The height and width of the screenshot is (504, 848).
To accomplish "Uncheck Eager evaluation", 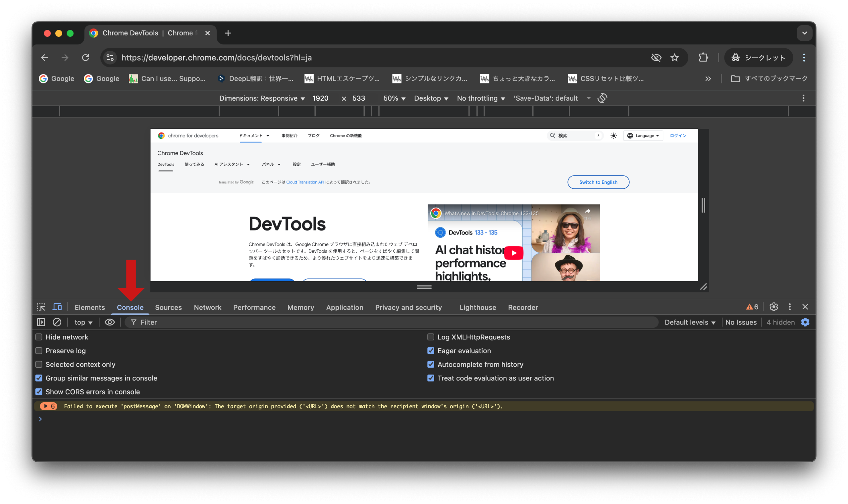I will tap(430, 350).
